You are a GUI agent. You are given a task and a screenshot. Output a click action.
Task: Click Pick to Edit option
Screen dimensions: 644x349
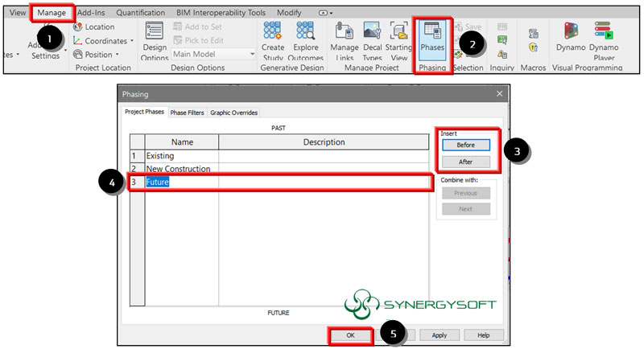click(x=199, y=40)
